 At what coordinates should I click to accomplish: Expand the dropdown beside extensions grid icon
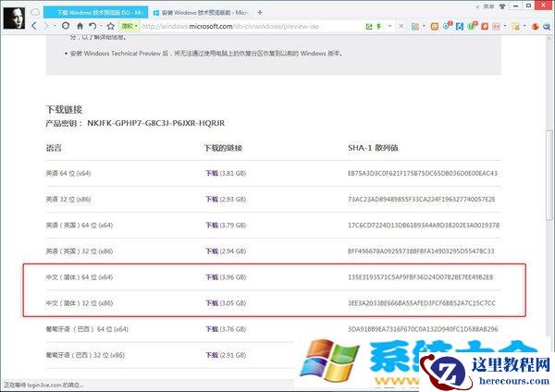tap(424, 26)
